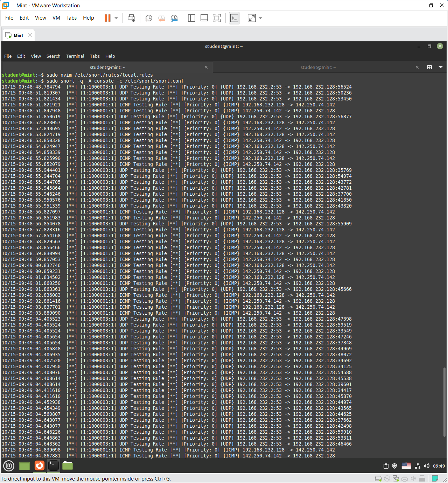
Task: Toggle the VMware library sidebar view
Action: (191, 18)
